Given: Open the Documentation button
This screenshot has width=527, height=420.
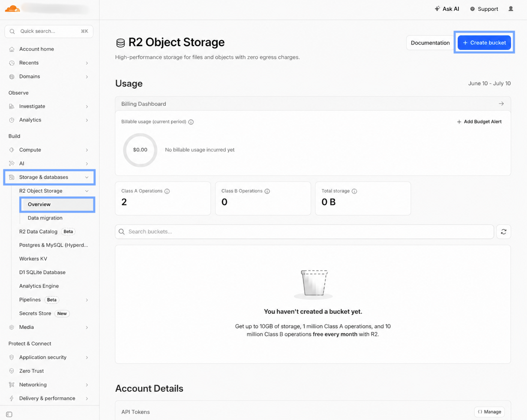Looking at the screenshot, I should point(430,43).
